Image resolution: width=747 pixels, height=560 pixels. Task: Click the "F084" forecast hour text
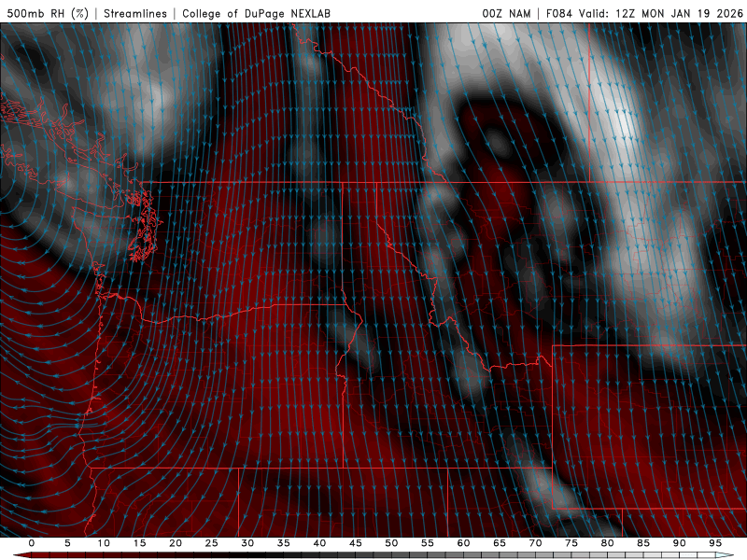(x=558, y=13)
